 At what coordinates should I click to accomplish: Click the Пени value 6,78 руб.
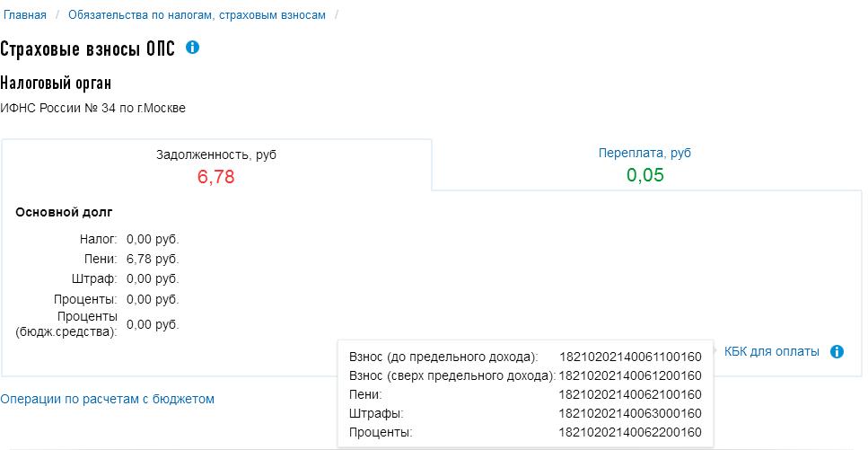click(x=153, y=259)
